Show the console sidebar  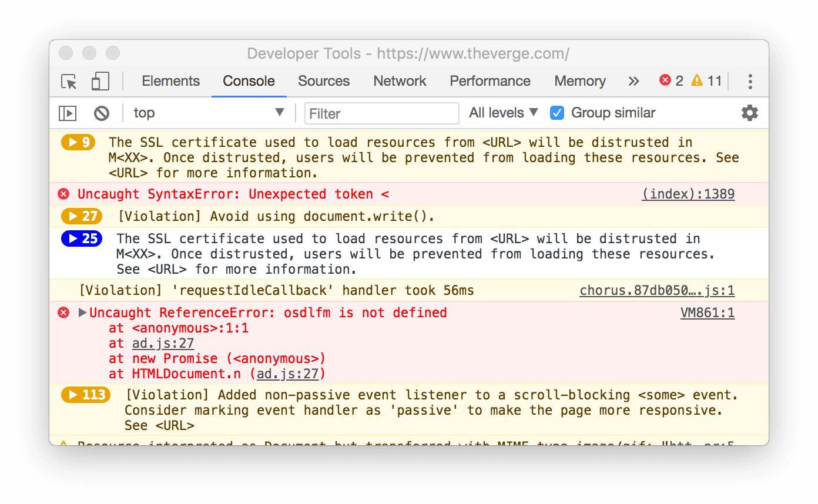(67, 113)
